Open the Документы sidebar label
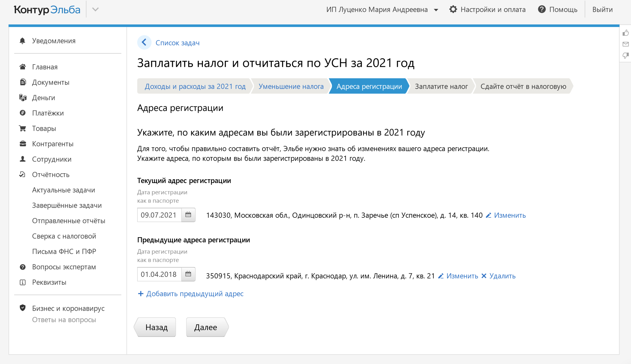 pyautogui.click(x=50, y=82)
